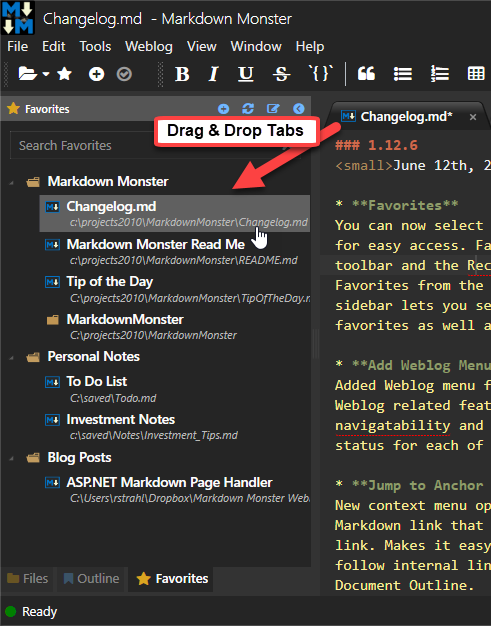
Task: Close the Changelog.md tab
Action: point(473,117)
